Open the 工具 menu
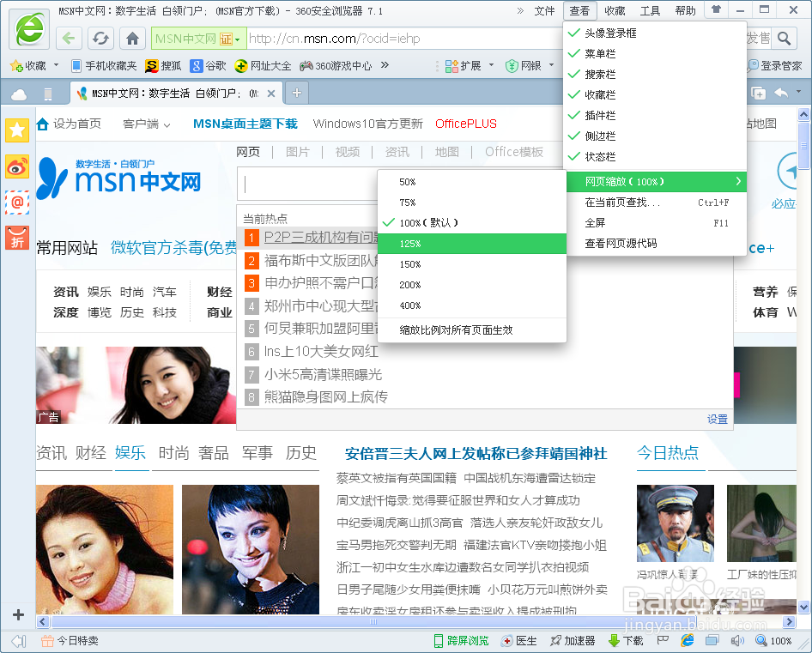The image size is (812, 653). pyautogui.click(x=650, y=10)
